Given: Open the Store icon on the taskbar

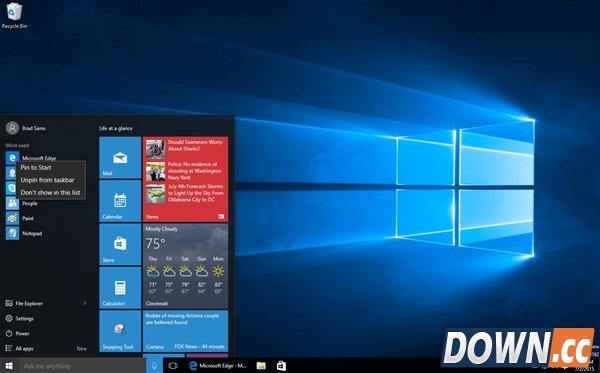Looking at the screenshot, I should coord(281,366).
